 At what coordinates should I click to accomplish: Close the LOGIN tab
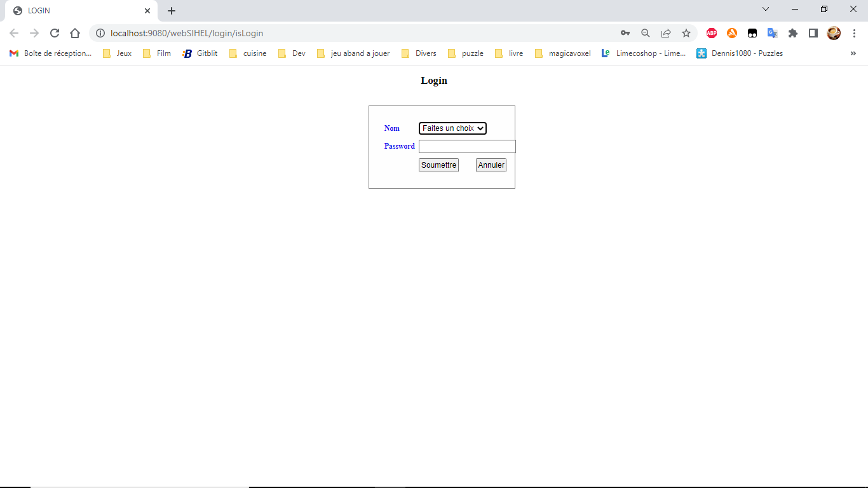click(x=147, y=11)
